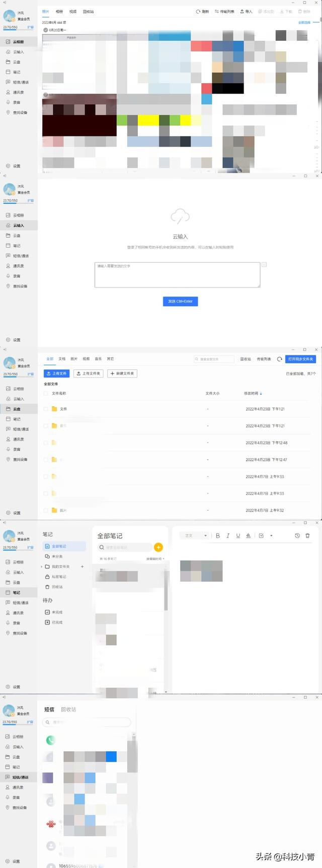Click the 上传文件夹 button
322x868 pixels.
[89, 374]
